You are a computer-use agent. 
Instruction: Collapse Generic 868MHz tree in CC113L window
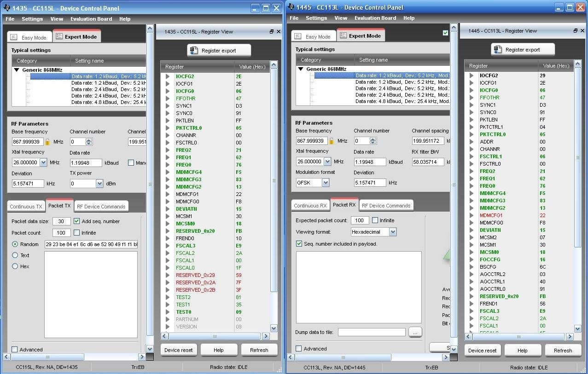pyautogui.click(x=301, y=69)
